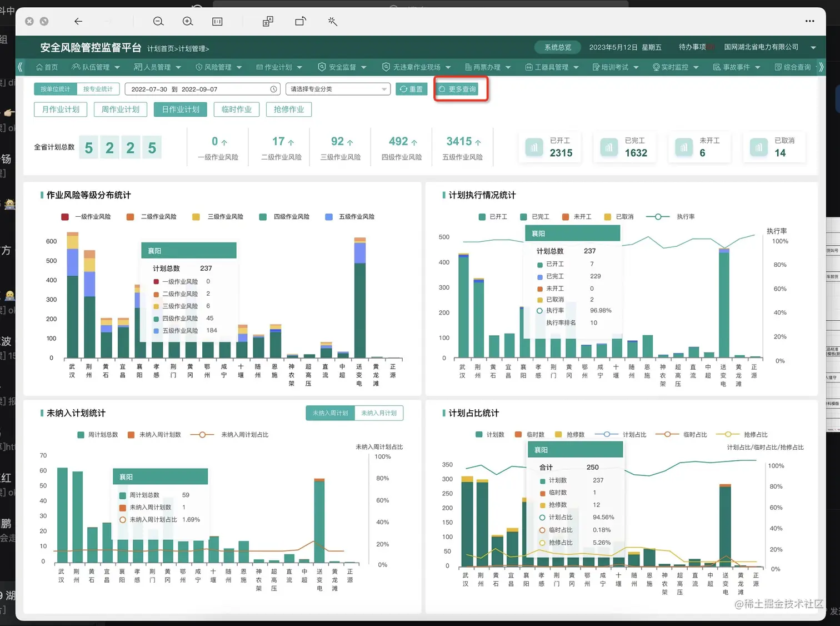Select the 日作业计划 tab
Viewport: 840px width, 626px height.
point(181,110)
